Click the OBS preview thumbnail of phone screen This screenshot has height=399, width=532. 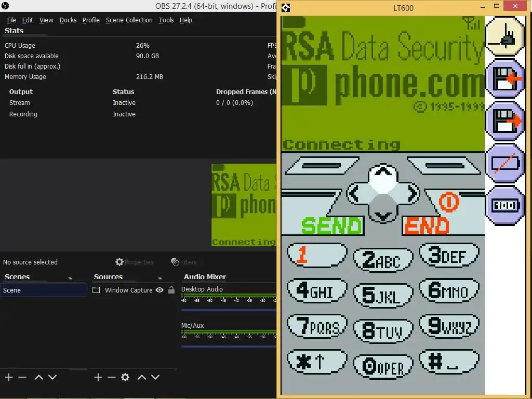click(244, 205)
